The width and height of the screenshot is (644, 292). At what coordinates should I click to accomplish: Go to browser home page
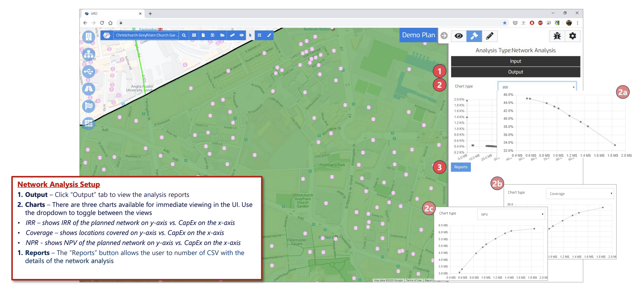[110, 23]
